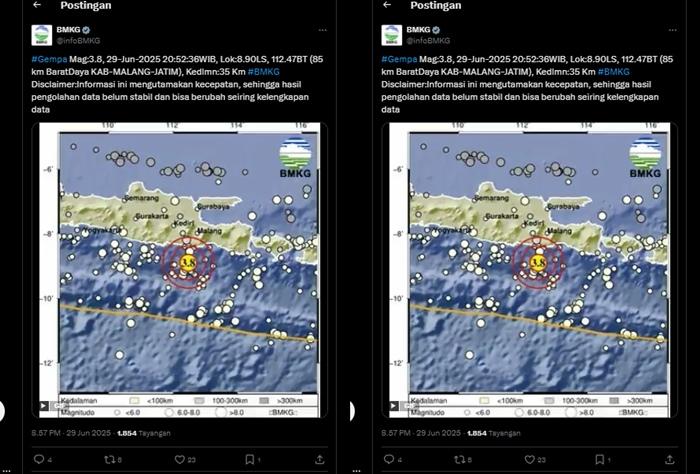
Task: Repost the right BMKG post
Action: [459, 459]
